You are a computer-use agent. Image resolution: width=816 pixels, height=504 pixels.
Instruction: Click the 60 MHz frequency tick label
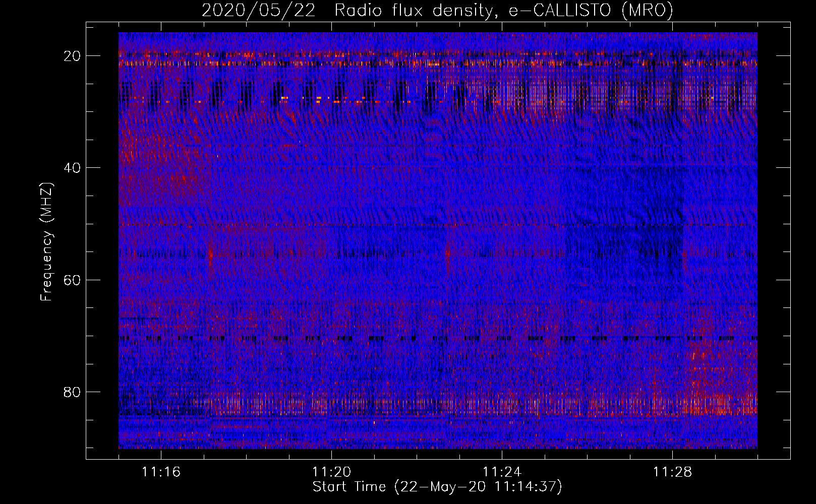point(73,280)
